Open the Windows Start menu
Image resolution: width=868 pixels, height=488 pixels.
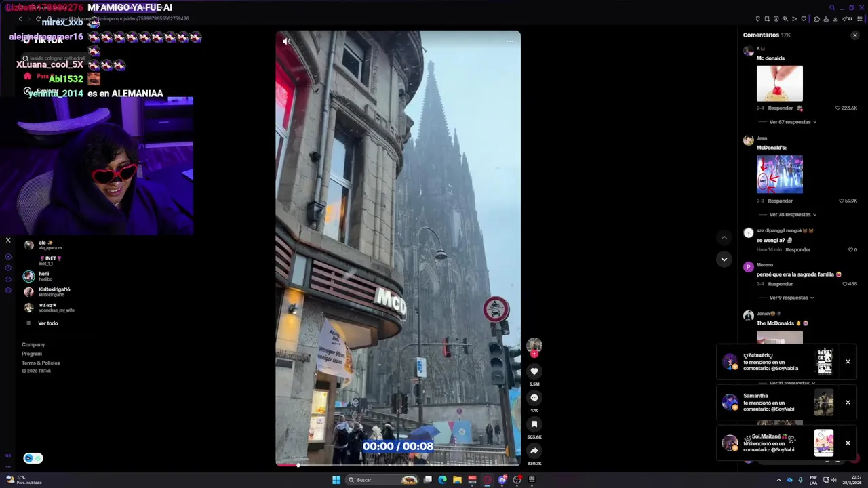pyautogui.click(x=336, y=480)
